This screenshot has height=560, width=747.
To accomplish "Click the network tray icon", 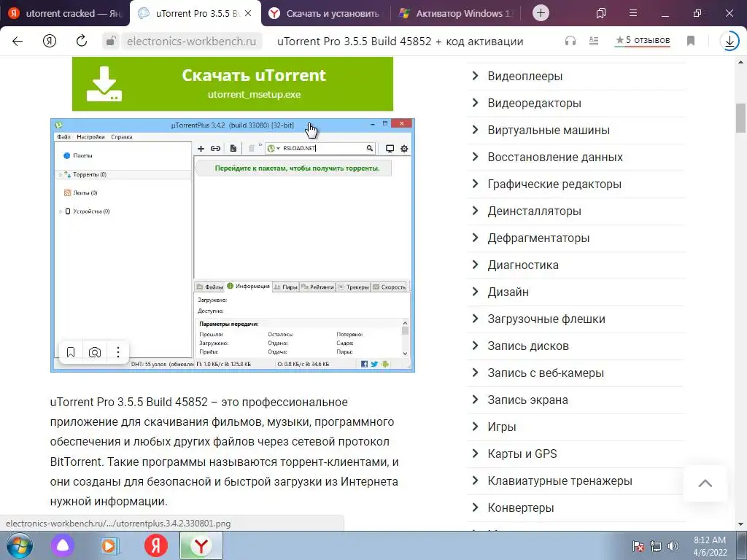I will (x=656, y=546).
